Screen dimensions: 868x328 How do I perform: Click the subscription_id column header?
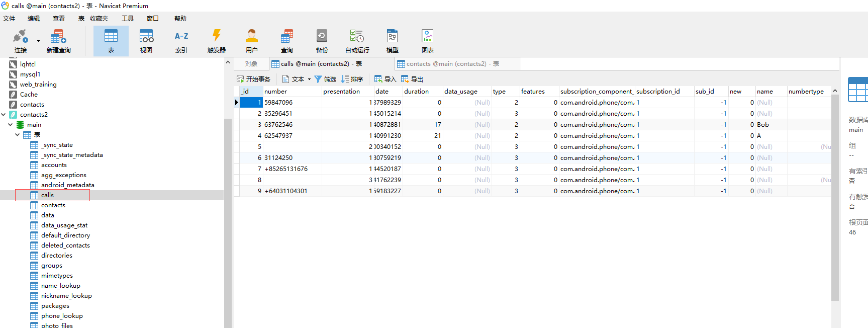[x=664, y=91]
